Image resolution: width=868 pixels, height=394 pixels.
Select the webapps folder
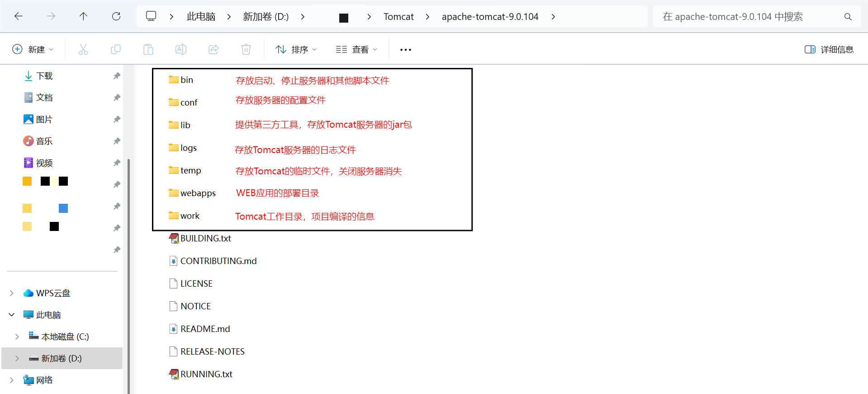(x=192, y=193)
